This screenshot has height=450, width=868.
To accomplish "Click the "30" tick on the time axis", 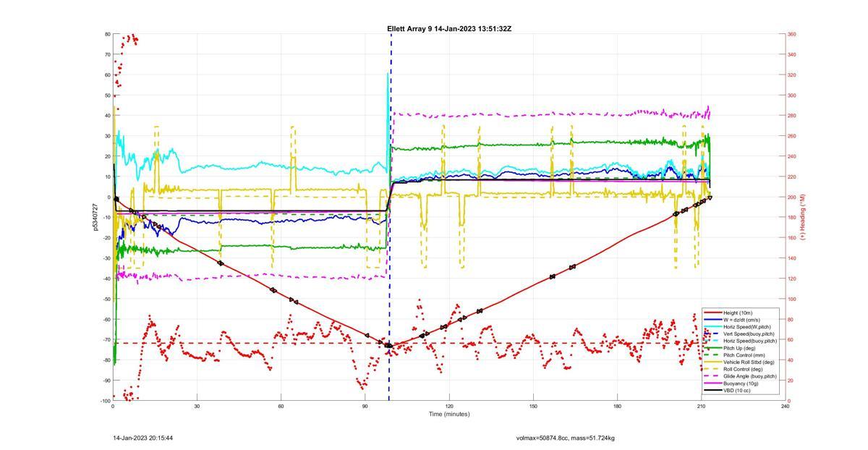I will (197, 407).
